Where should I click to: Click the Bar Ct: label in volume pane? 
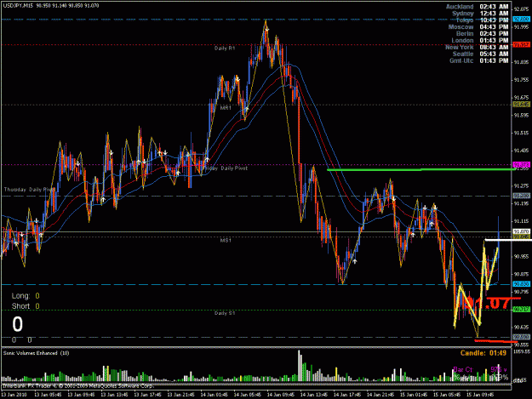tap(463, 369)
